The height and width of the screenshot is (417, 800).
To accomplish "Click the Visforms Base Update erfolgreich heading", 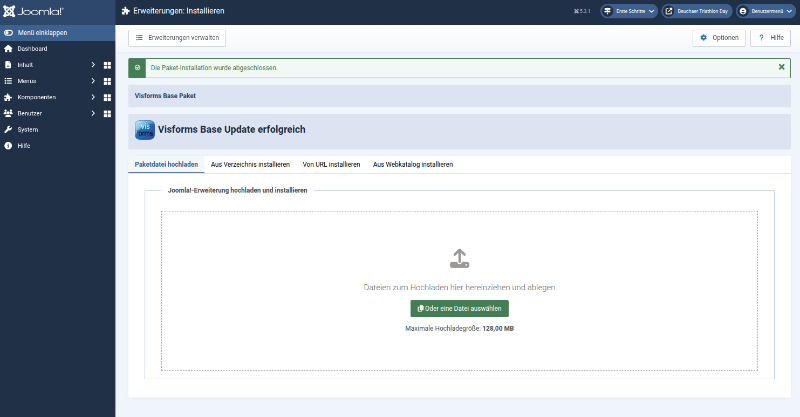I will coord(232,130).
